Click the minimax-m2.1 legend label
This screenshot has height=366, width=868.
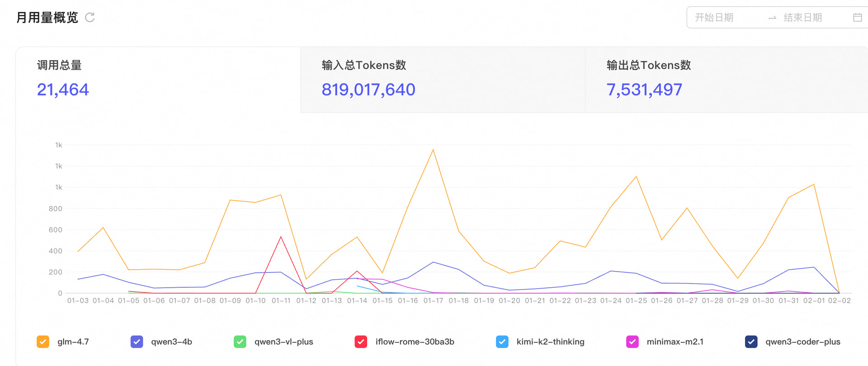tap(675, 342)
